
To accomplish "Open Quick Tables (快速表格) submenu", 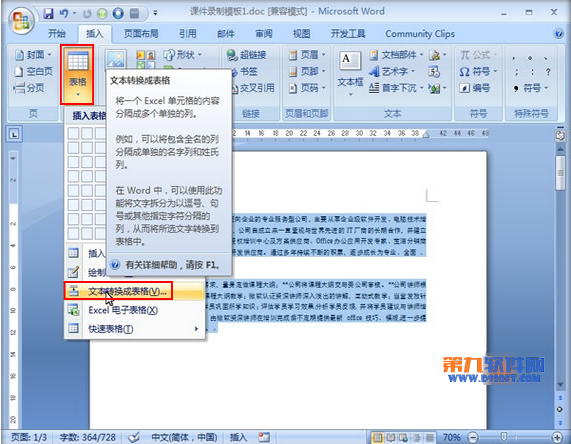I will tap(134, 329).
